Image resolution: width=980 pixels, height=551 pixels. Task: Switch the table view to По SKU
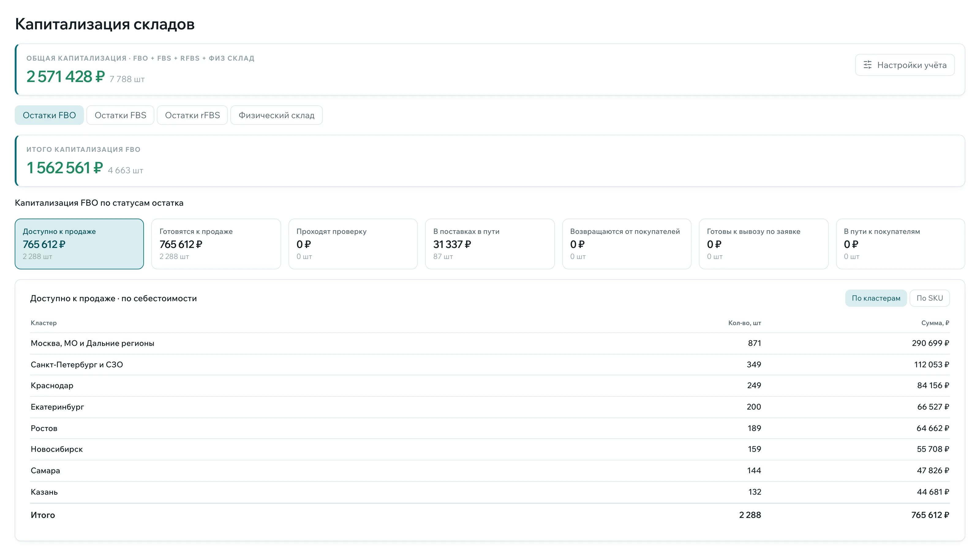pyautogui.click(x=929, y=298)
